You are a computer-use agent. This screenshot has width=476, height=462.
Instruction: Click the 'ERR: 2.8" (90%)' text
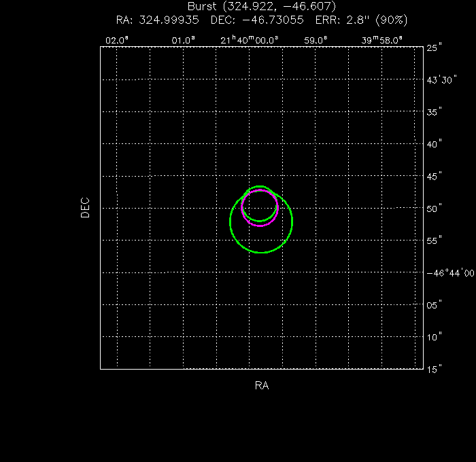[361, 20]
